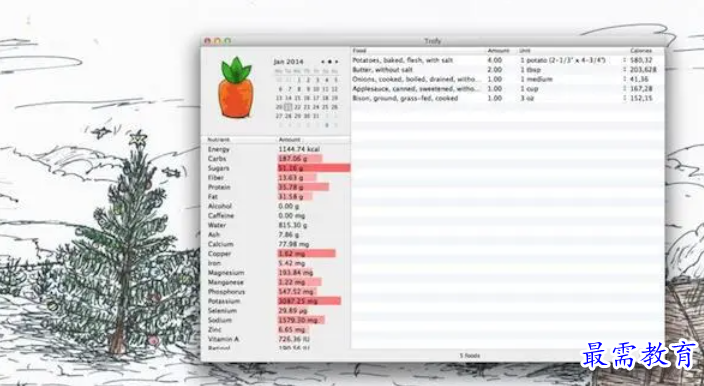Screen dimensions: 704x386
Task: Open the unit dropdown for the Bison row
Action: [x=625, y=98]
